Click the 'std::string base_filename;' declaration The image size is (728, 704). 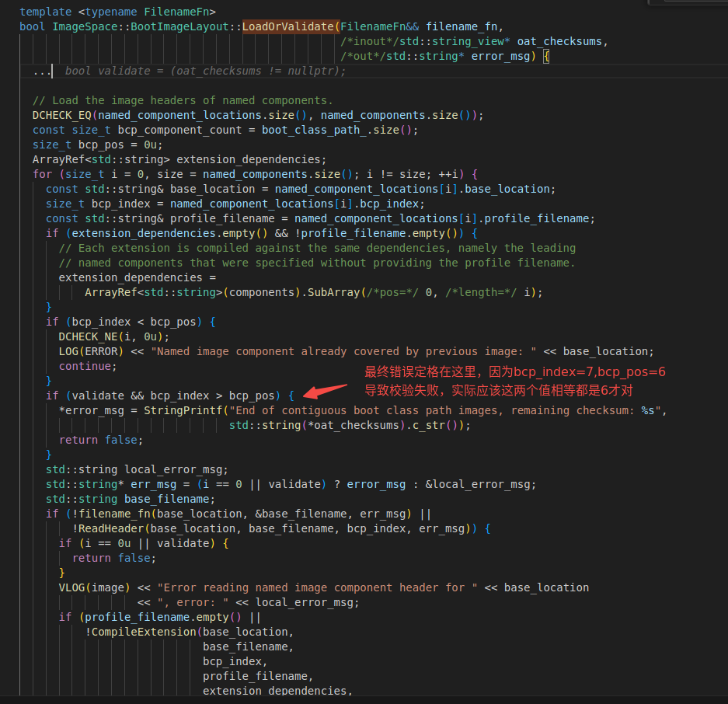[x=131, y=500]
